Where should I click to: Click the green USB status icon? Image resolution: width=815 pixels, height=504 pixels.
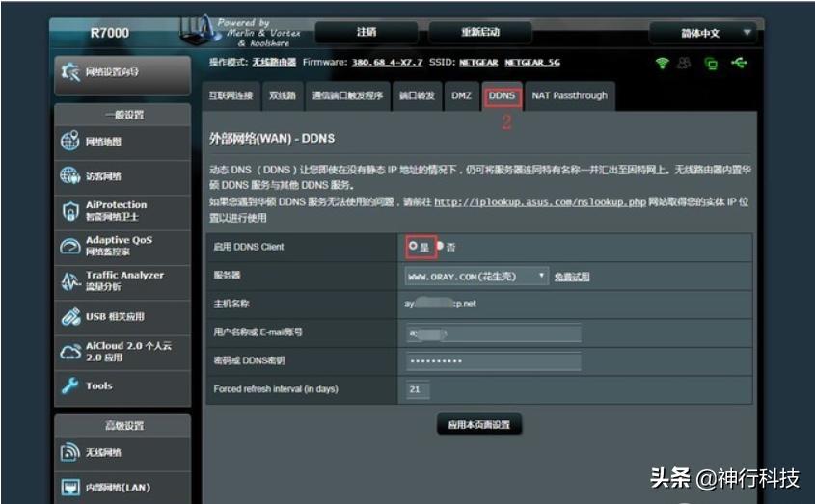(739, 63)
